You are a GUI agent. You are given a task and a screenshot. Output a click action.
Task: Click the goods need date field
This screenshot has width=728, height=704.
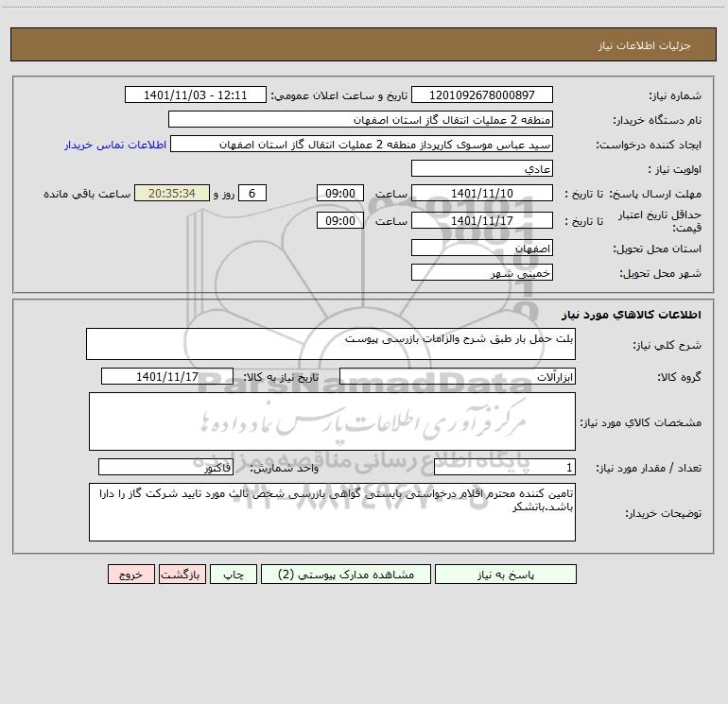point(167,376)
